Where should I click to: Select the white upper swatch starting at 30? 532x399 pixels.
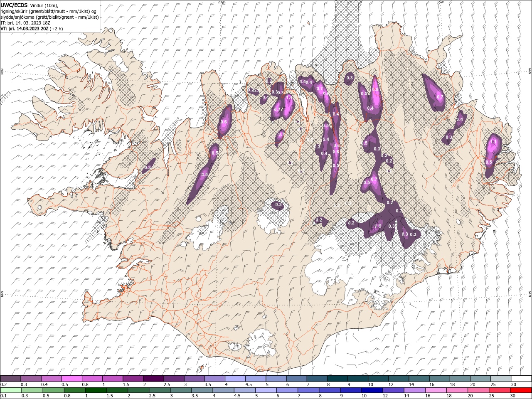[521, 379]
